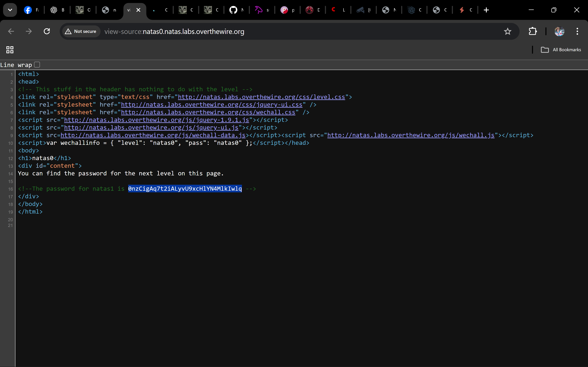Open the wechall-data.js script link
The height and width of the screenshot is (367, 588).
pyautogui.click(x=153, y=135)
